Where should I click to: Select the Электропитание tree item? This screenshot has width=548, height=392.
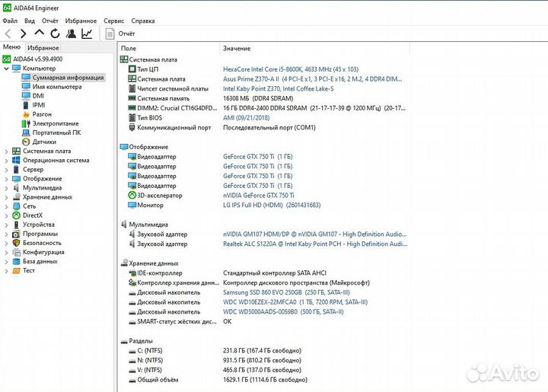point(56,123)
